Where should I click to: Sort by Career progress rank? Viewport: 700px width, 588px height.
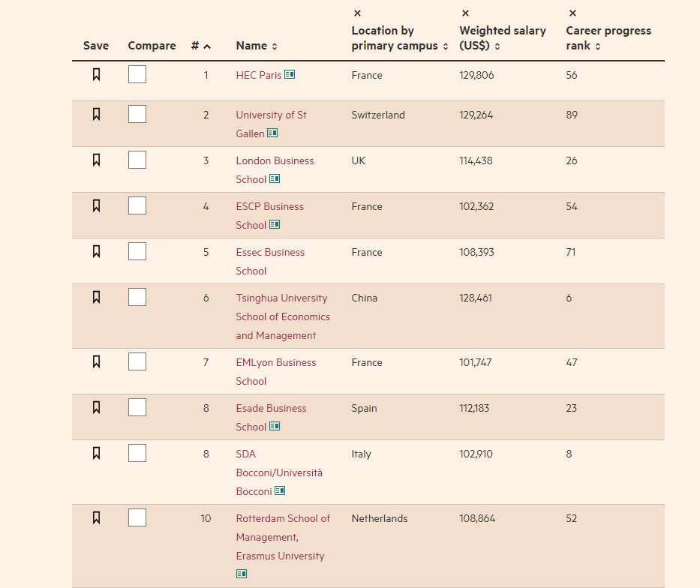608,38
